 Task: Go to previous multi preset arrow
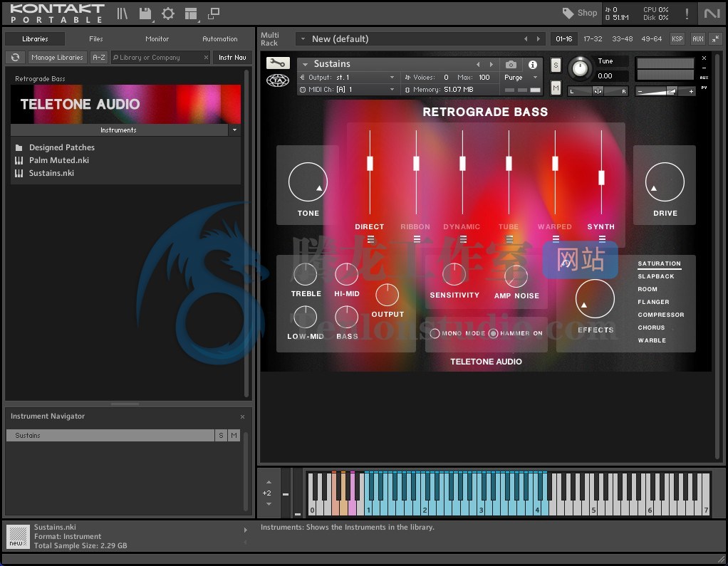pyautogui.click(x=526, y=39)
